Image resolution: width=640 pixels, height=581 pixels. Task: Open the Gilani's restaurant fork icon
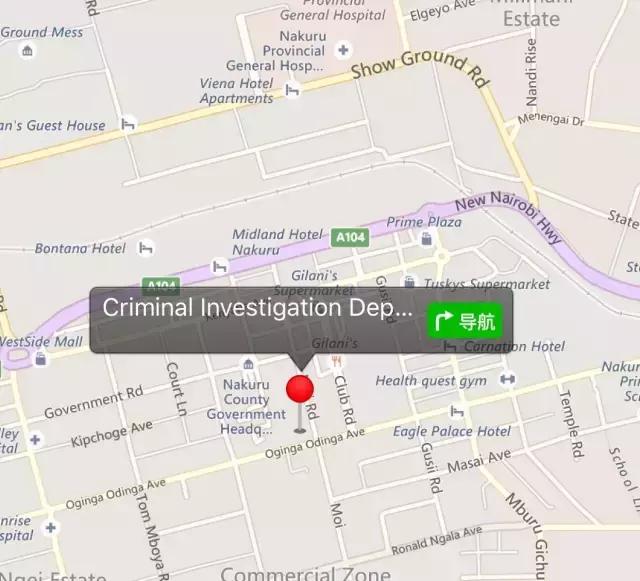click(337, 361)
